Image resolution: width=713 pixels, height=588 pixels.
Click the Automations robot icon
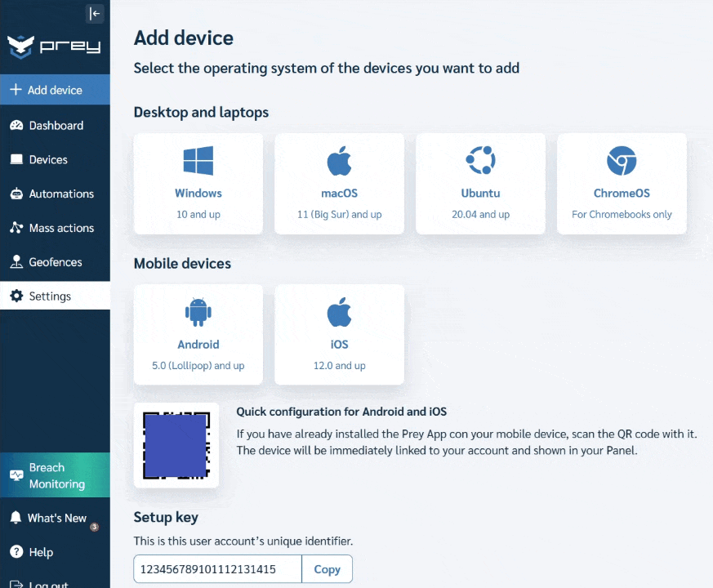click(16, 194)
